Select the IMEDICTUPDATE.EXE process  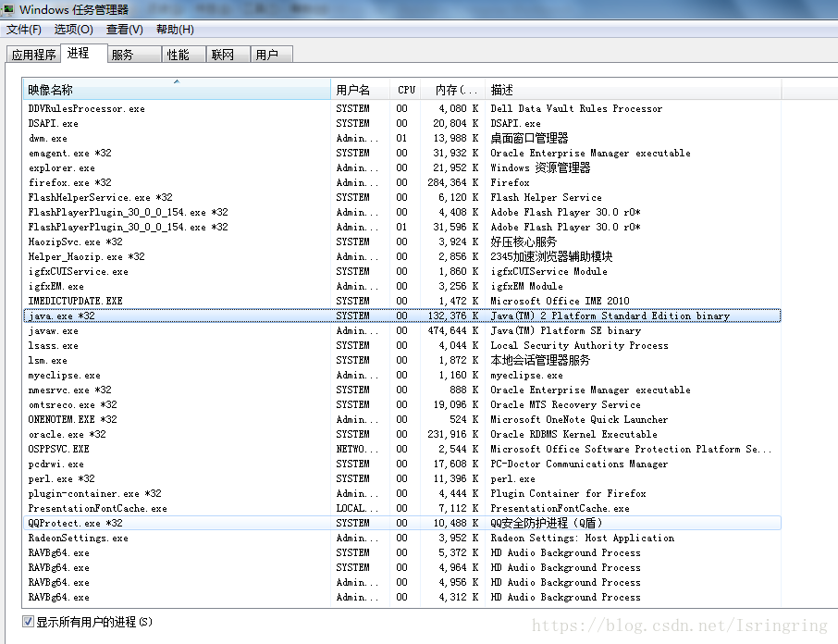click(402, 301)
